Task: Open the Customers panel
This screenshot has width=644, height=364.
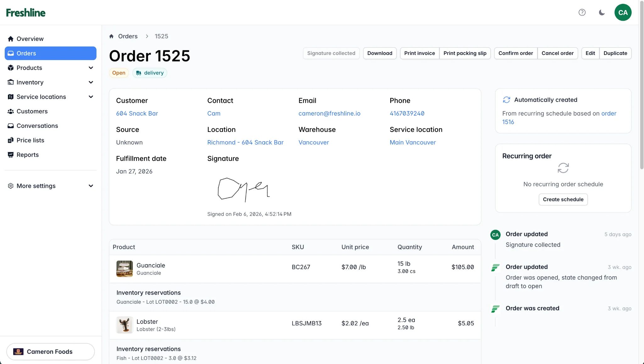Action: pyautogui.click(x=32, y=111)
